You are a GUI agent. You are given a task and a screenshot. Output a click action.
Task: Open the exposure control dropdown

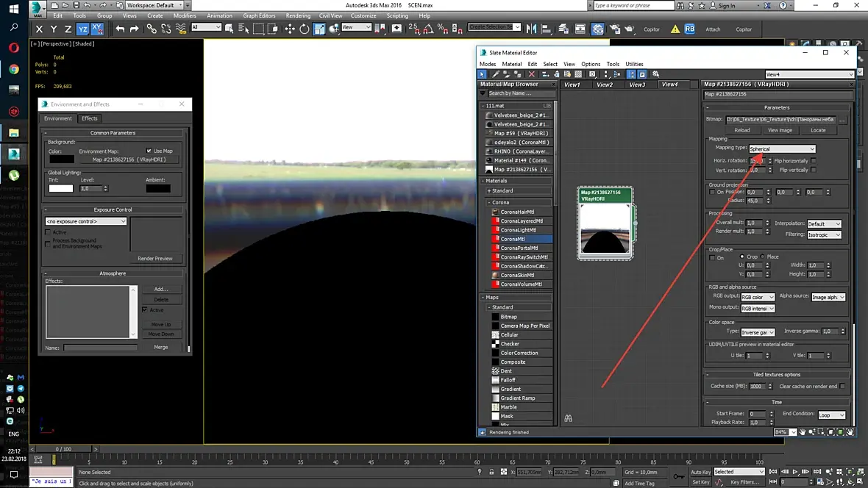click(x=86, y=221)
